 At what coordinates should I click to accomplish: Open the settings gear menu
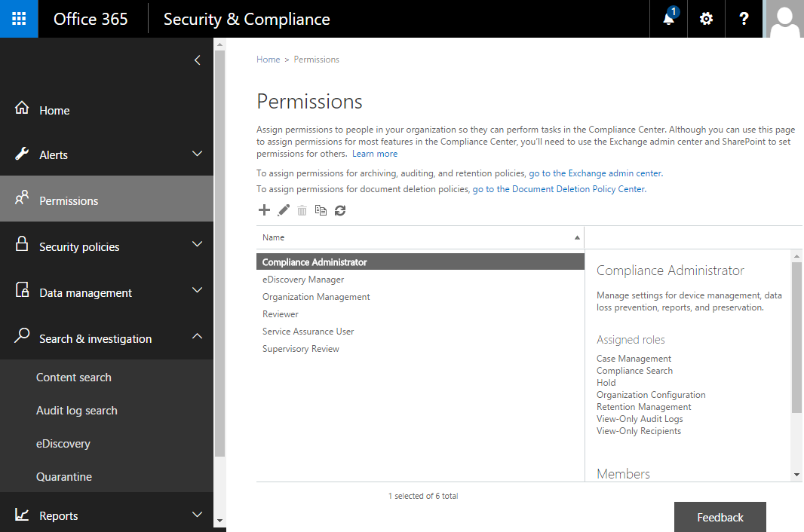[706, 19]
